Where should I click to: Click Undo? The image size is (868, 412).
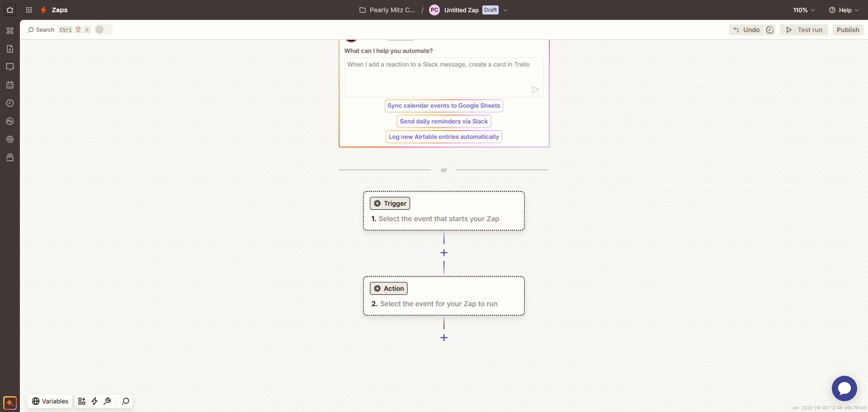pyautogui.click(x=746, y=30)
